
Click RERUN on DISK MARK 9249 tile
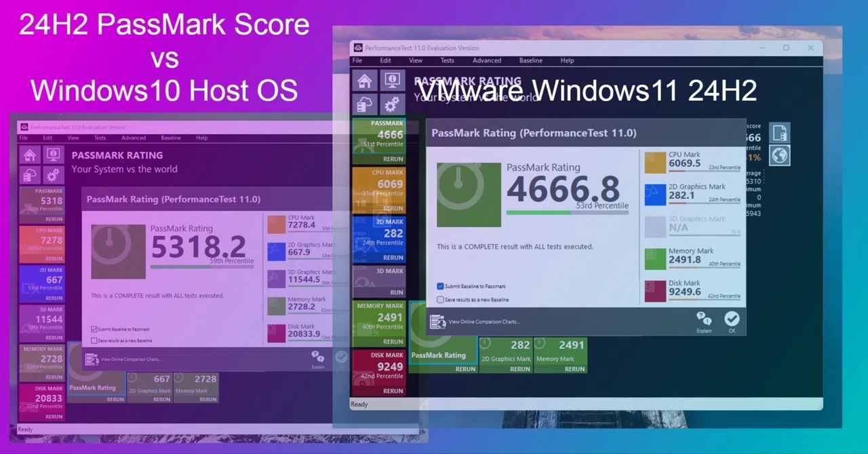coord(393,391)
